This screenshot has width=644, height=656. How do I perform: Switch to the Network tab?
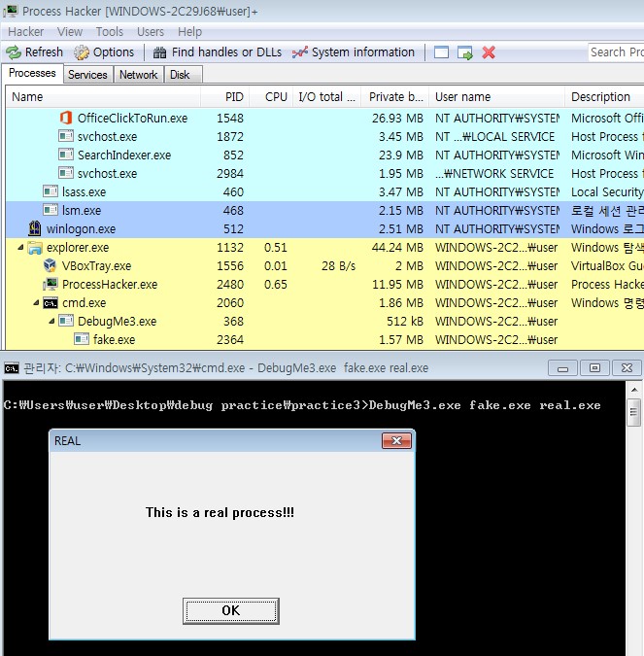pyautogui.click(x=139, y=75)
